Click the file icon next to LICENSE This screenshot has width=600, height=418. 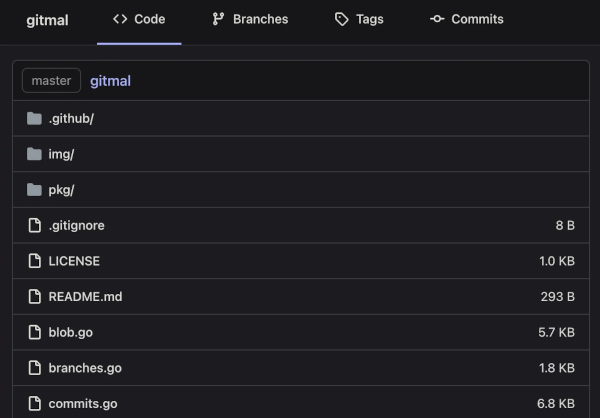[35, 261]
